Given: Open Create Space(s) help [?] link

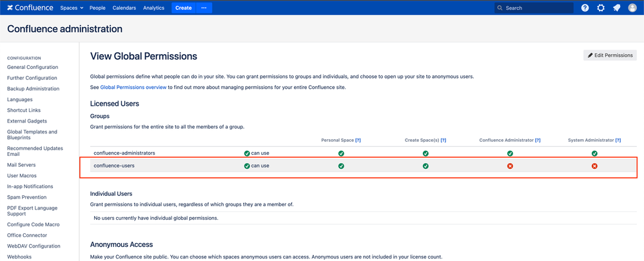Looking at the screenshot, I should pos(443,140).
